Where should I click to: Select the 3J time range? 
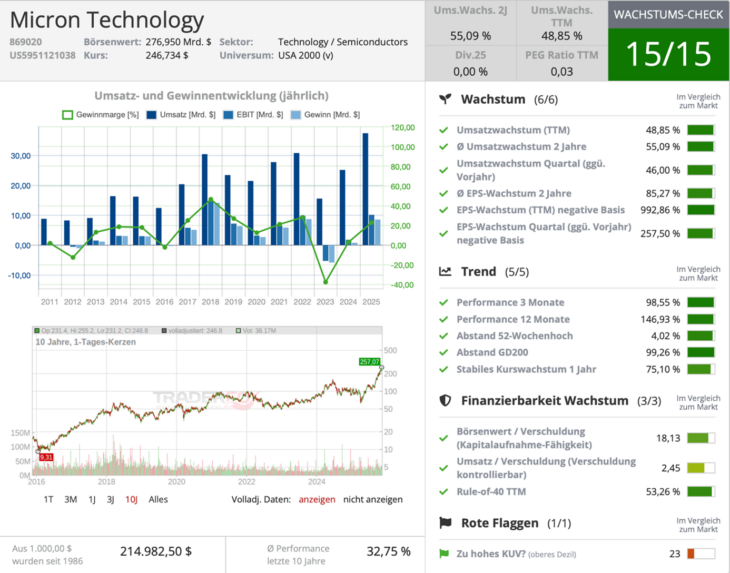click(x=111, y=499)
